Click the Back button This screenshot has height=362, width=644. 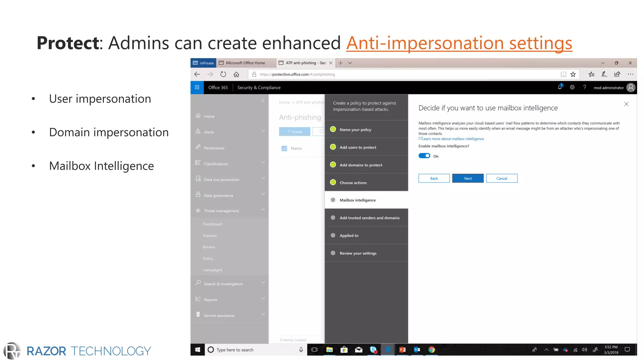(x=434, y=178)
